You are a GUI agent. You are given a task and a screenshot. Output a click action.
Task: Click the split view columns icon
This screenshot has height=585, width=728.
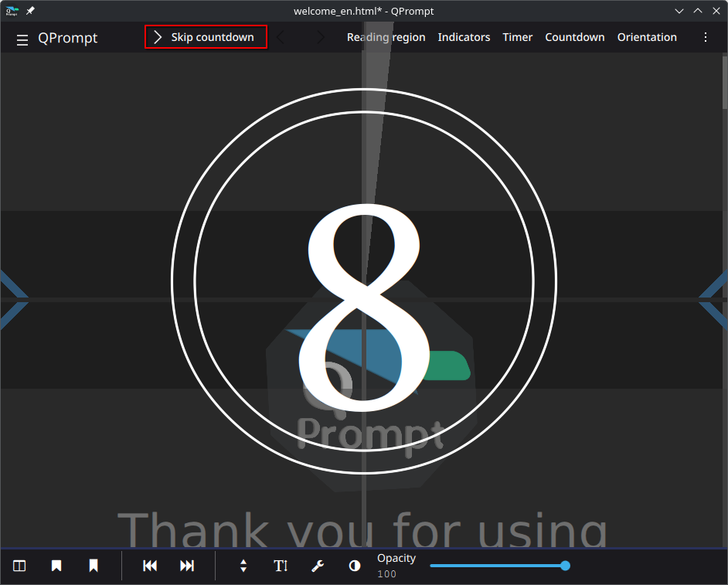pyautogui.click(x=19, y=566)
